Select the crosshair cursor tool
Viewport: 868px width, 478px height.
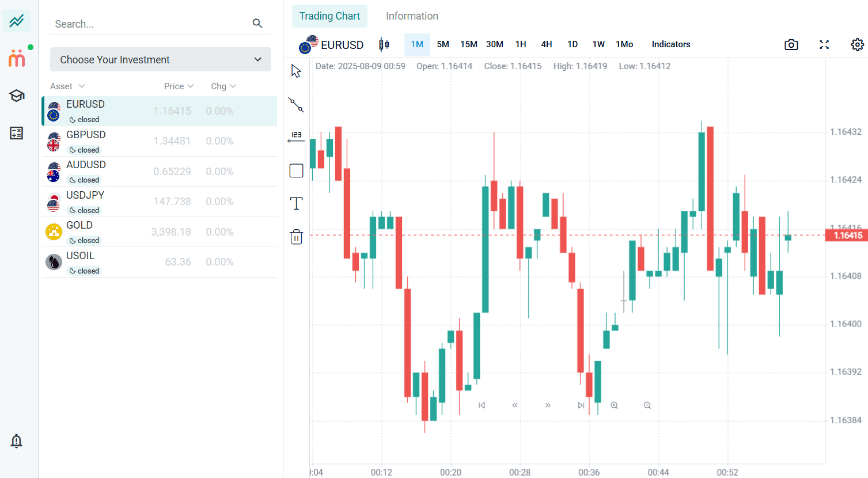tap(295, 70)
